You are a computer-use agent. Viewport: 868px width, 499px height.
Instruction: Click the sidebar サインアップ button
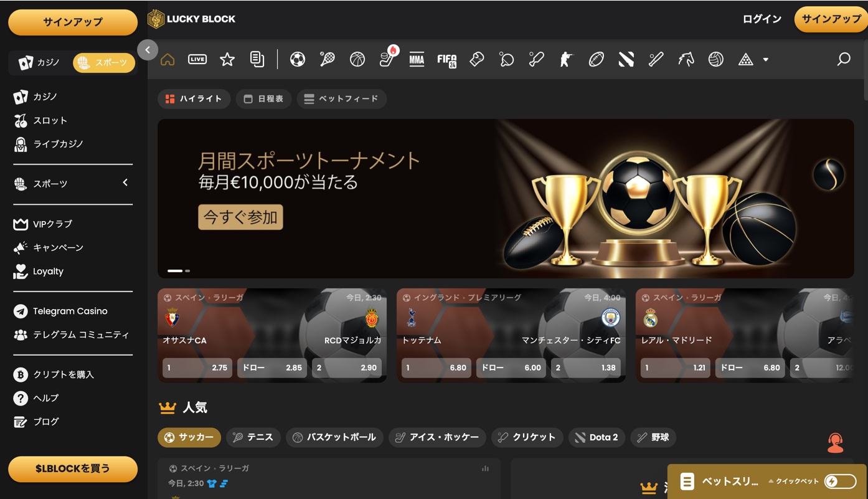click(73, 22)
